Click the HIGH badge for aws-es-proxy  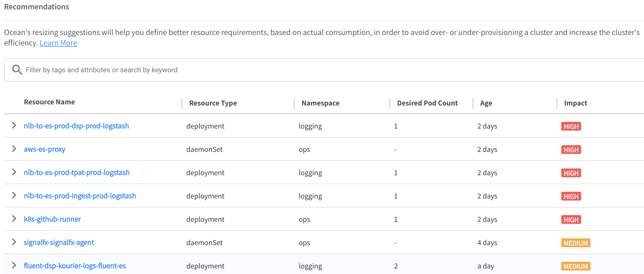coord(571,150)
